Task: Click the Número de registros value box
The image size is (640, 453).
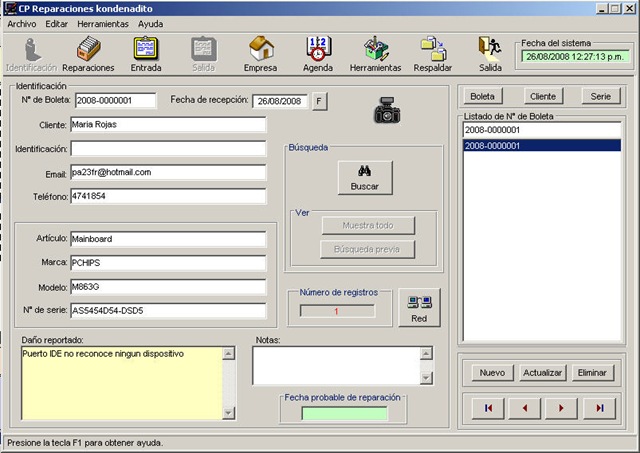Action: click(x=337, y=311)
